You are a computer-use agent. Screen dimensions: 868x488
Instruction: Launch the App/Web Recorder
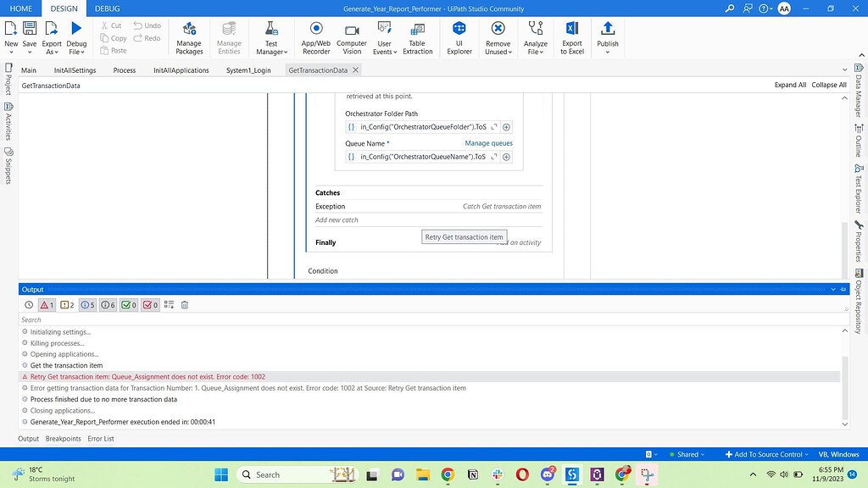click(315, 37)
